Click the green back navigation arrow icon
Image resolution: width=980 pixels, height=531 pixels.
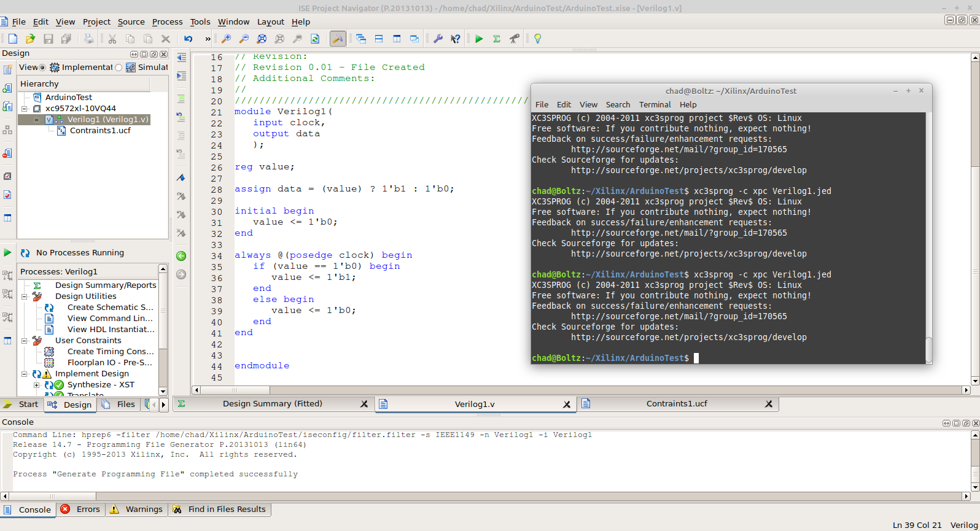pyautogui.click(x=181, y=256)
